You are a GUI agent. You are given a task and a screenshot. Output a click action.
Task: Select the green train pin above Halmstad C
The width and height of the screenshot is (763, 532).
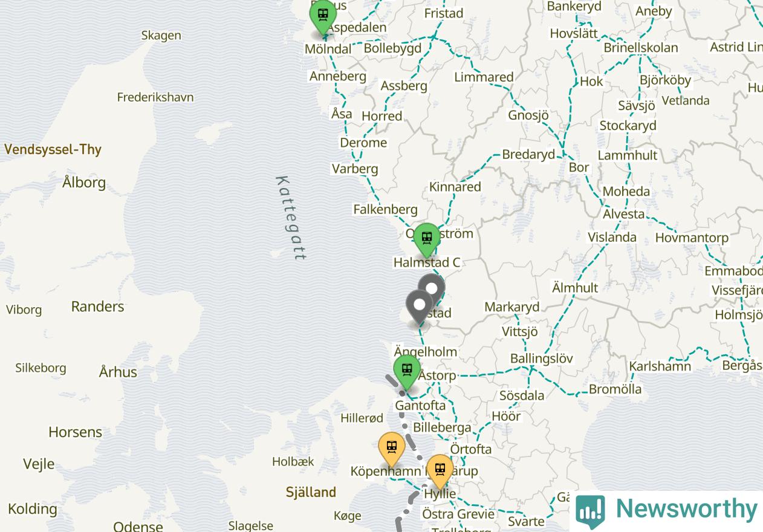427,239
